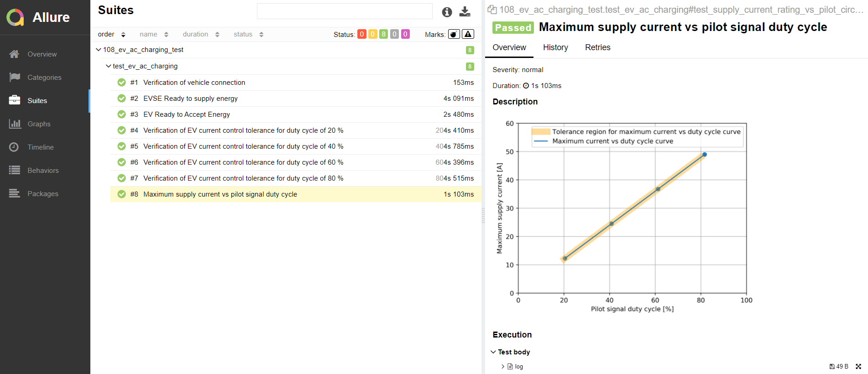Open the Timeline view
868x374 pixels.
click(41, 147)
